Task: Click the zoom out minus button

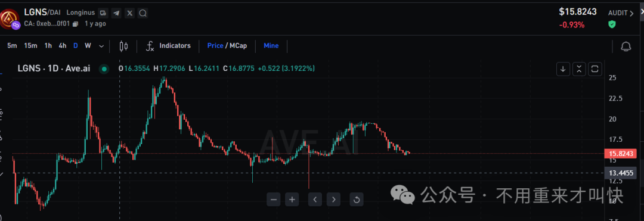Action: (x=274, y=200)
